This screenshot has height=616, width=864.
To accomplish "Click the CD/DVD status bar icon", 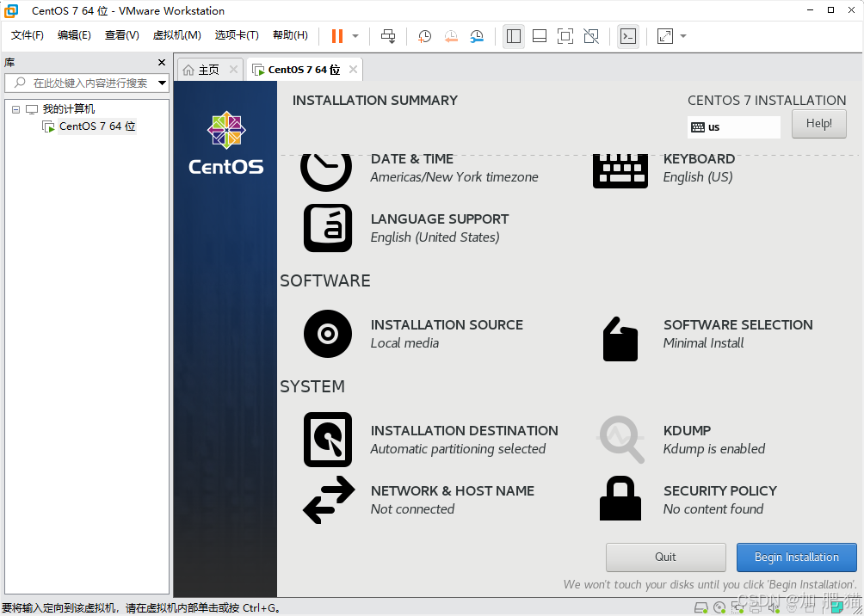I will click(719, 608).
